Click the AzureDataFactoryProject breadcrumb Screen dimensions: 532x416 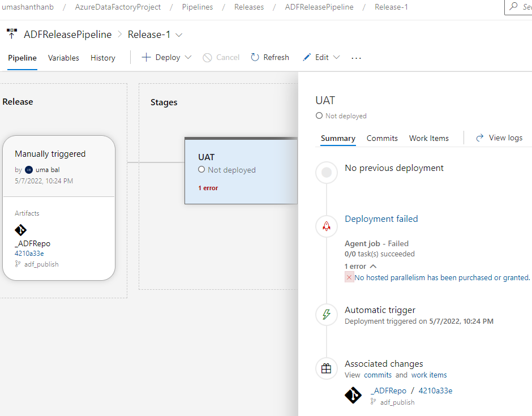(118, 7)
